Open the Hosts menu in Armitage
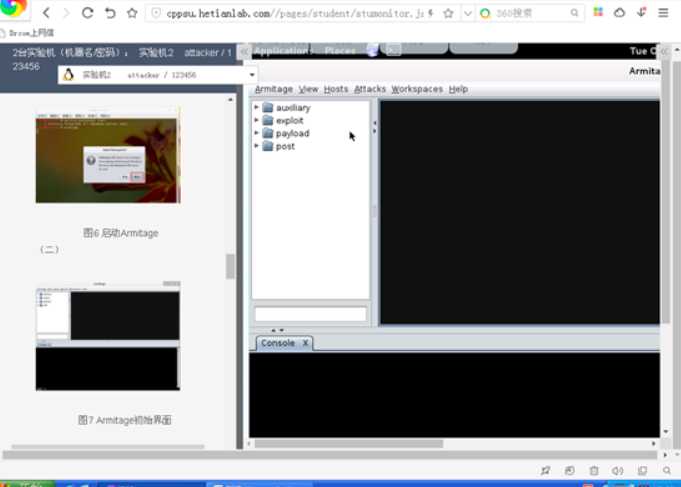The image size is (681, 487). pos(336,89)
